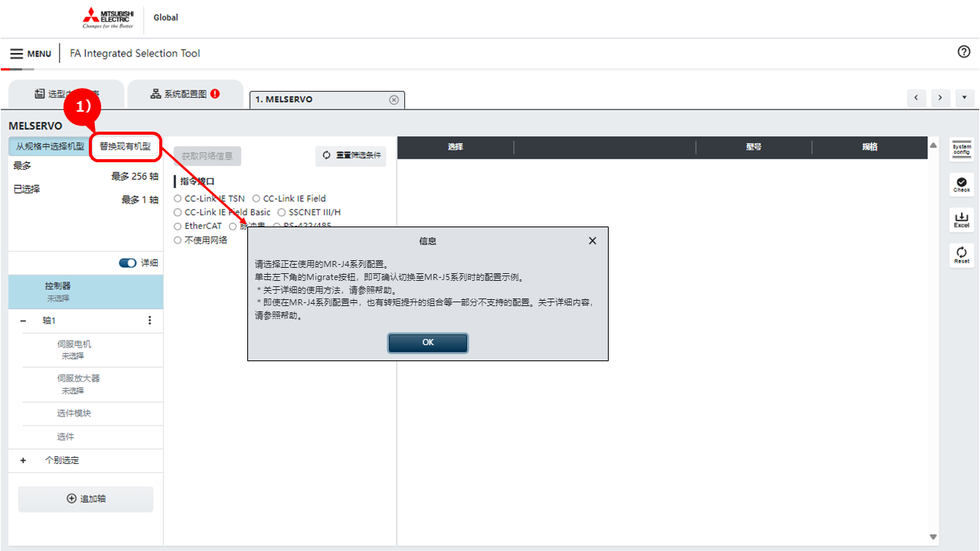Click the Global link in header
The height and width of the screenshot is (551, 980).
[x=165, y=18]
